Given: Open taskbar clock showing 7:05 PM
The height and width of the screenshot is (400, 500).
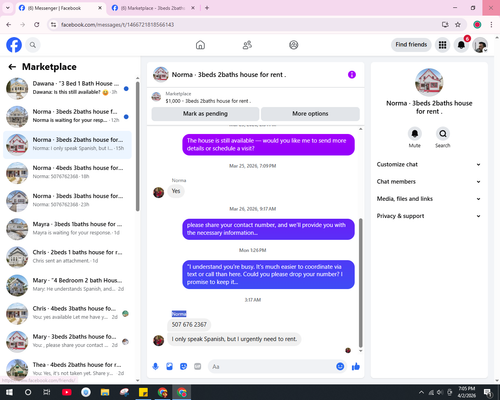Looking at the screenshot, I should 467,392.
